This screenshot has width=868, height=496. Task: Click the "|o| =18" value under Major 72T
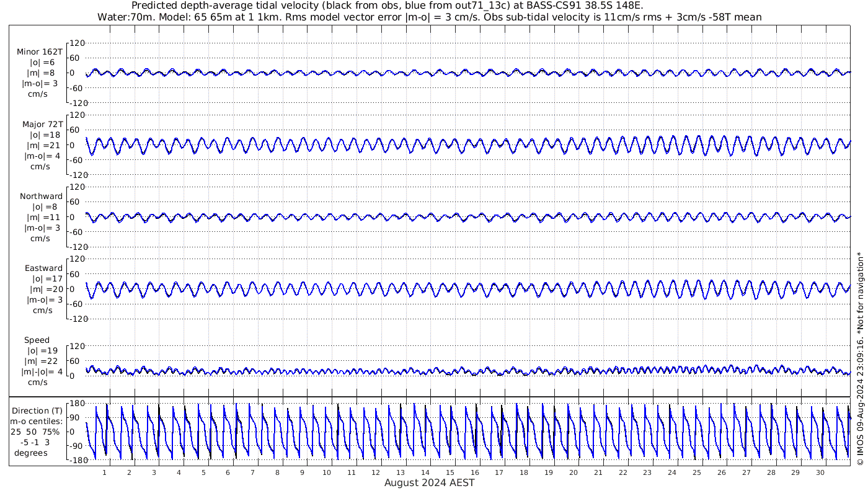45,135
